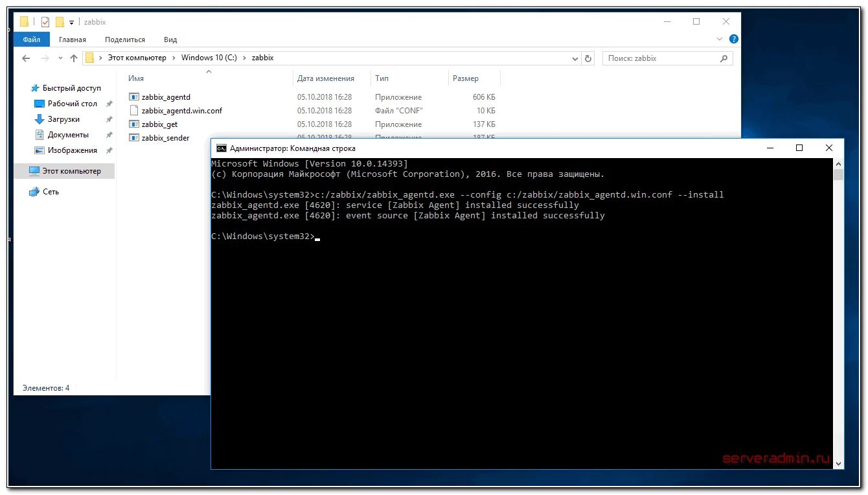Click the New folder icon in Explorer title bar

click(60, 22)
